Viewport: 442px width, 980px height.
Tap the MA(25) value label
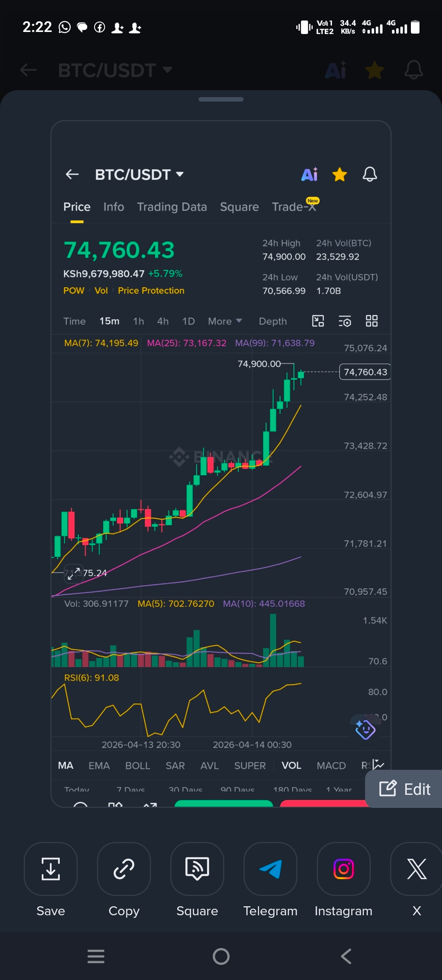(x=187, y=343)
